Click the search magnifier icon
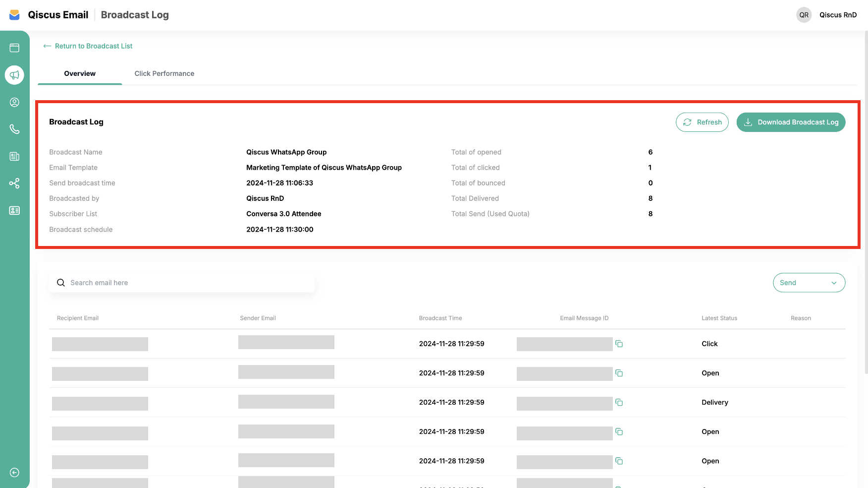Viewport: 868px width, 488px height. pyautogui.click(x=61, y=283)
